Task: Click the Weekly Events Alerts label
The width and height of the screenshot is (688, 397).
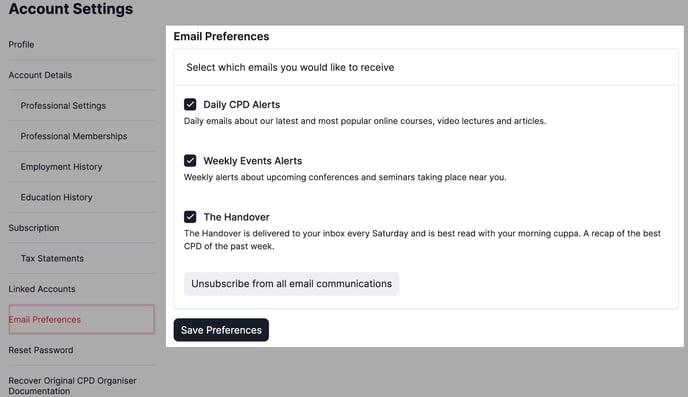Action: 253,161
